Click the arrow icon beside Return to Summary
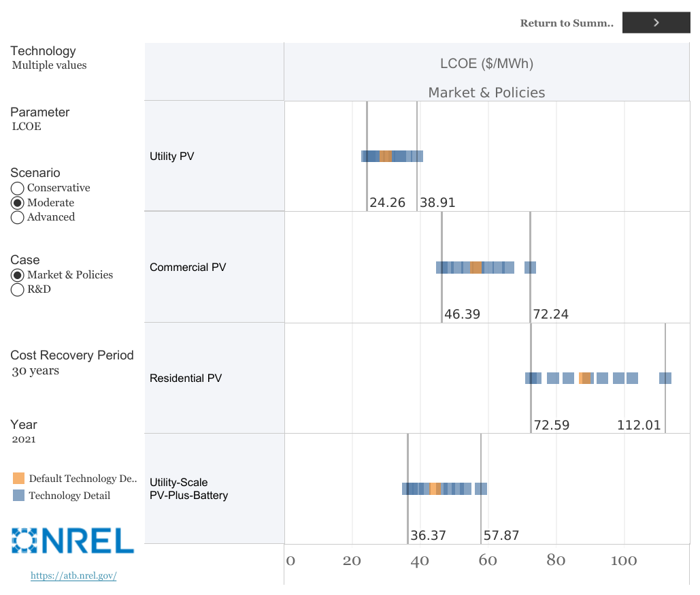Image resolution: width=700 pixels, height=595 pixels. 655,22
